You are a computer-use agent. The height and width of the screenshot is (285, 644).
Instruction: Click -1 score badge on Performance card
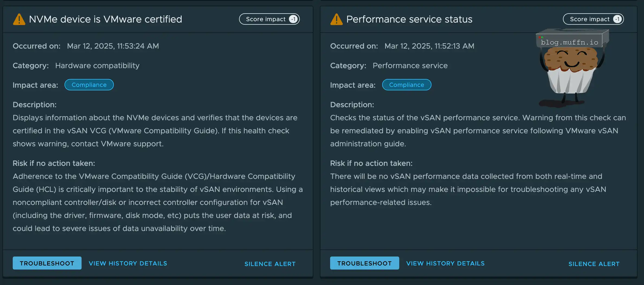tap(617, 19)
